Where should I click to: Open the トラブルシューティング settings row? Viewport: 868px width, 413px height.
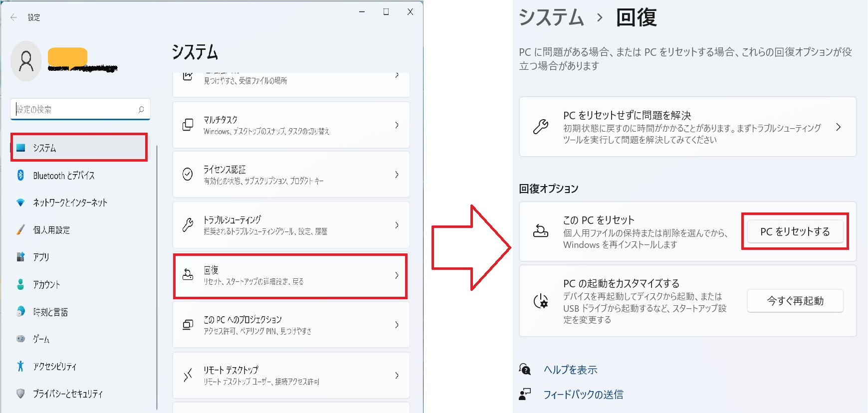(x=291, y=225)
